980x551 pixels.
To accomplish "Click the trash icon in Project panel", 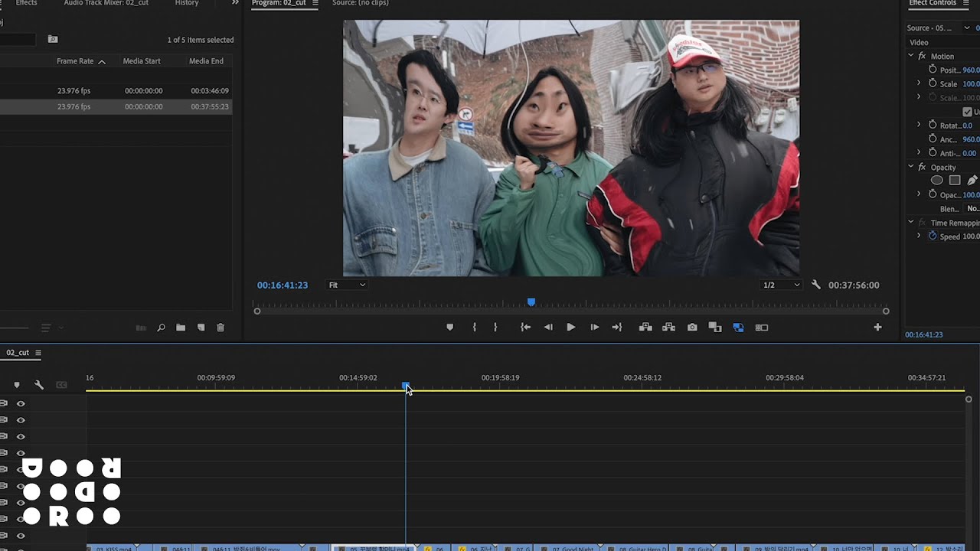I will tap(220, 328).
